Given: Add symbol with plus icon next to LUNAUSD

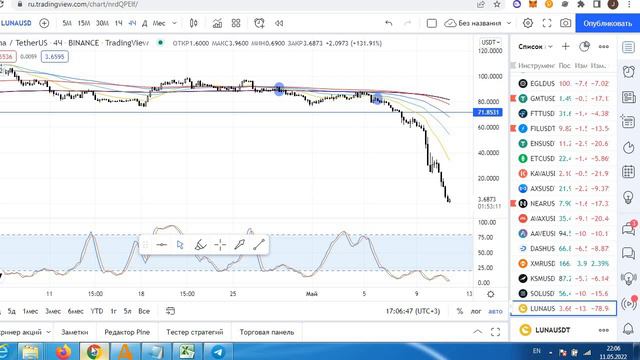Looking at the screenshot, I should click(x=44, y=23).
